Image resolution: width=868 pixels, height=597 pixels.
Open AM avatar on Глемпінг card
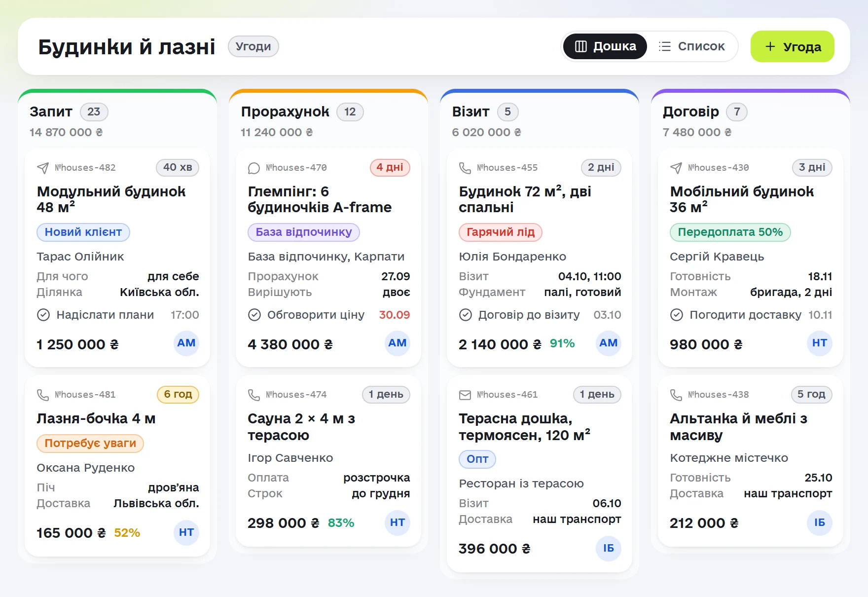point(398,343)
